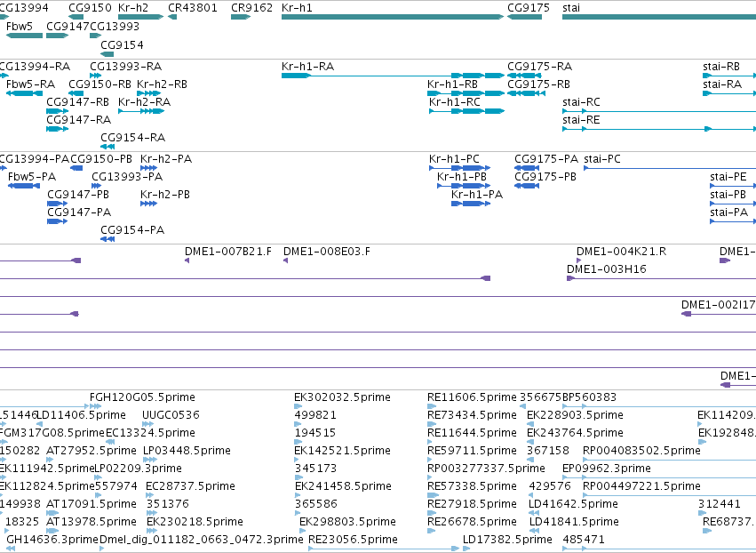This screenshot has height=553, width=756.
Task: Click the CG9175-RB transcript label
Action: tap(538, 84)
